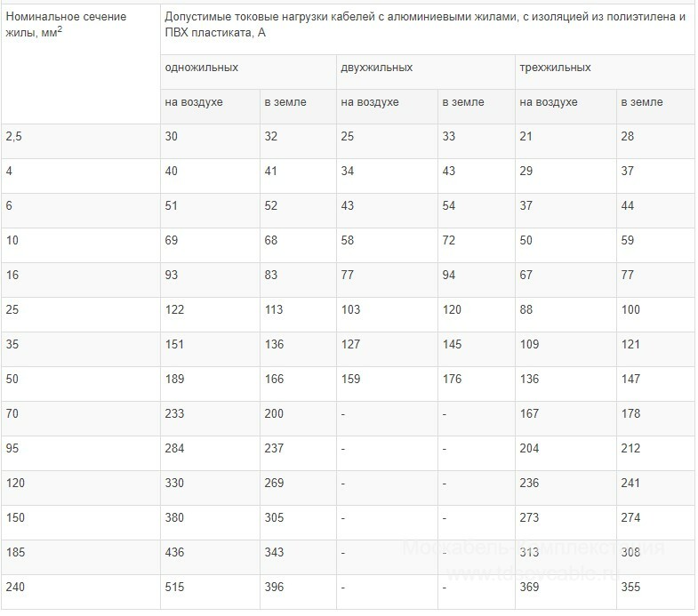The width and height of the screenshot is (698, 616).
Task: Click the "одножильных" subheader cell
Action: [201, 68]
